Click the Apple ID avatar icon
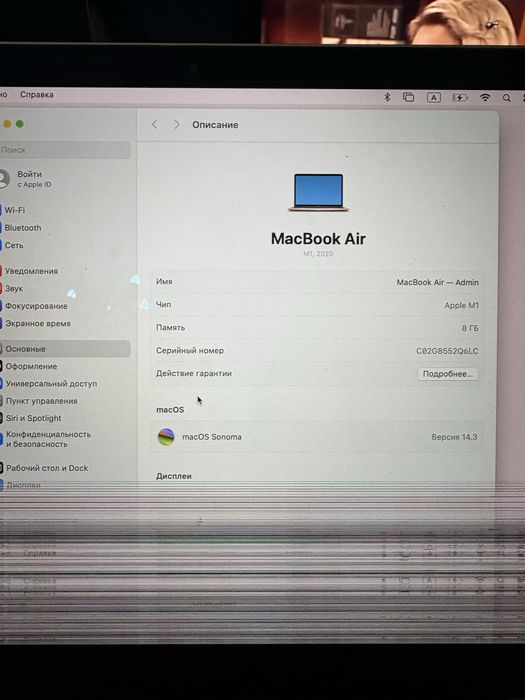525x700 pixels. (x=3, y=179)
